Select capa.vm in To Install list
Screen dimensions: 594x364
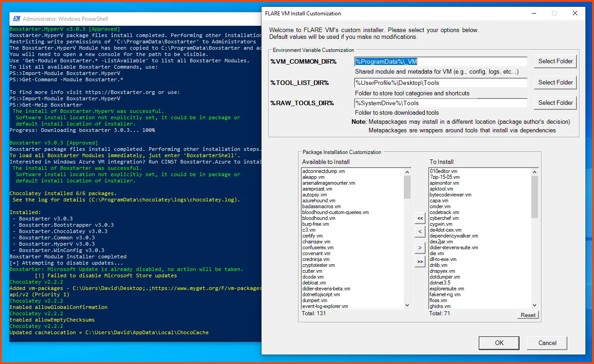439,201
